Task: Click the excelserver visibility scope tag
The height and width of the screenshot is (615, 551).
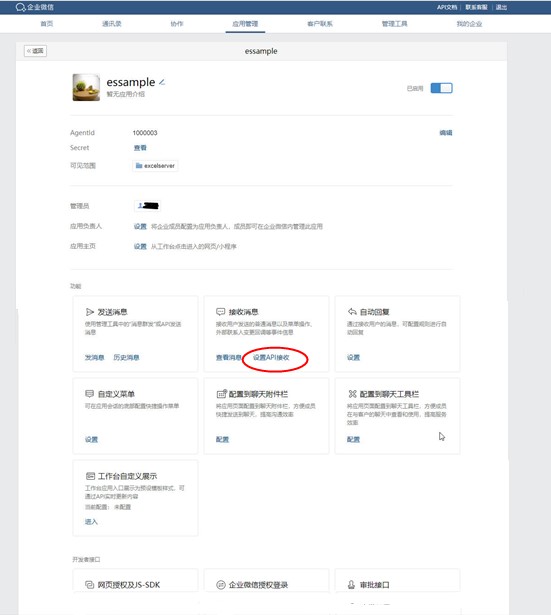Action: [x=155, y=166]
